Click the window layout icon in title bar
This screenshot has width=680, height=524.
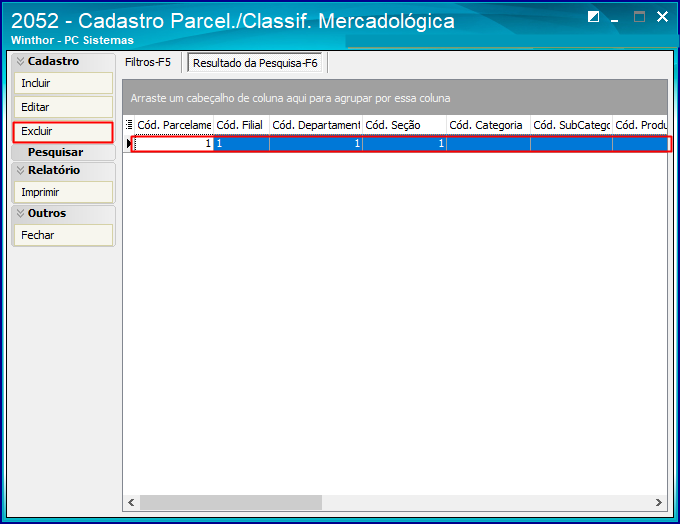(593, 17)
